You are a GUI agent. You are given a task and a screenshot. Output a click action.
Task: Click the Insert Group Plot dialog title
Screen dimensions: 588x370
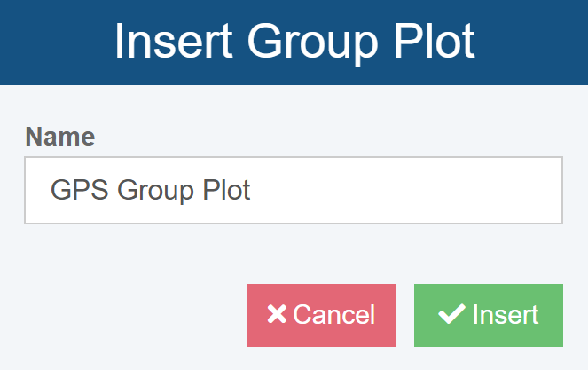point(294,43)
